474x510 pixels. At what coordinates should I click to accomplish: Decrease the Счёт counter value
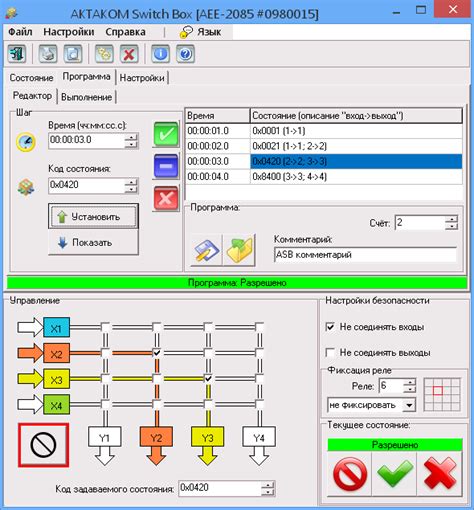coord(452,226)
